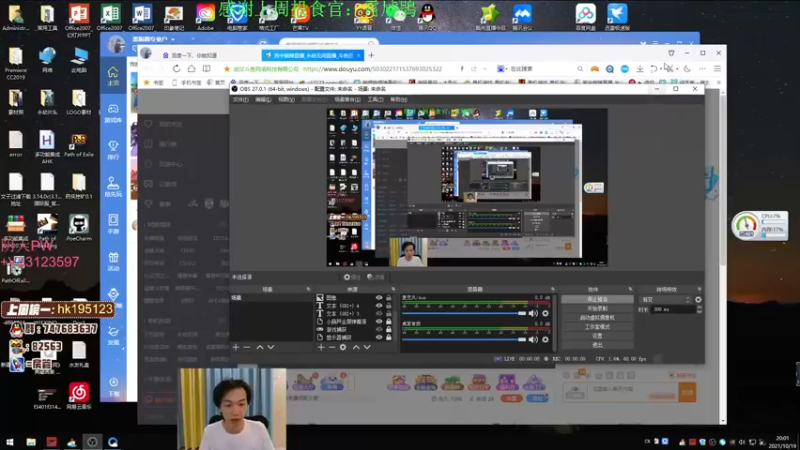Click the Windows Start button
The image size is (800, 450).
click(x=9, y=442)
